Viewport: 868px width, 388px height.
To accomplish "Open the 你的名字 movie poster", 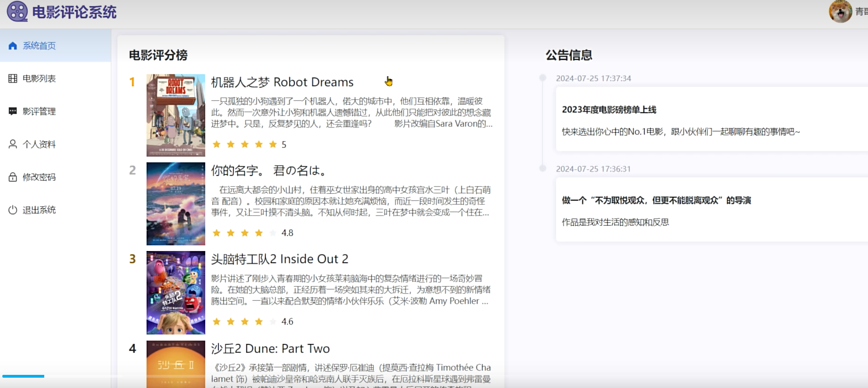I will pos(176,204).
